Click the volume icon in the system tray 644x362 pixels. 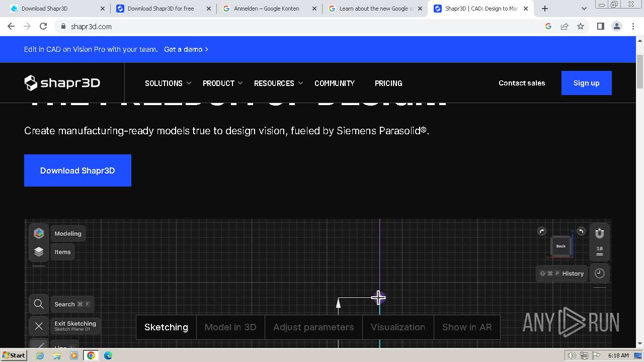(572, 355)
